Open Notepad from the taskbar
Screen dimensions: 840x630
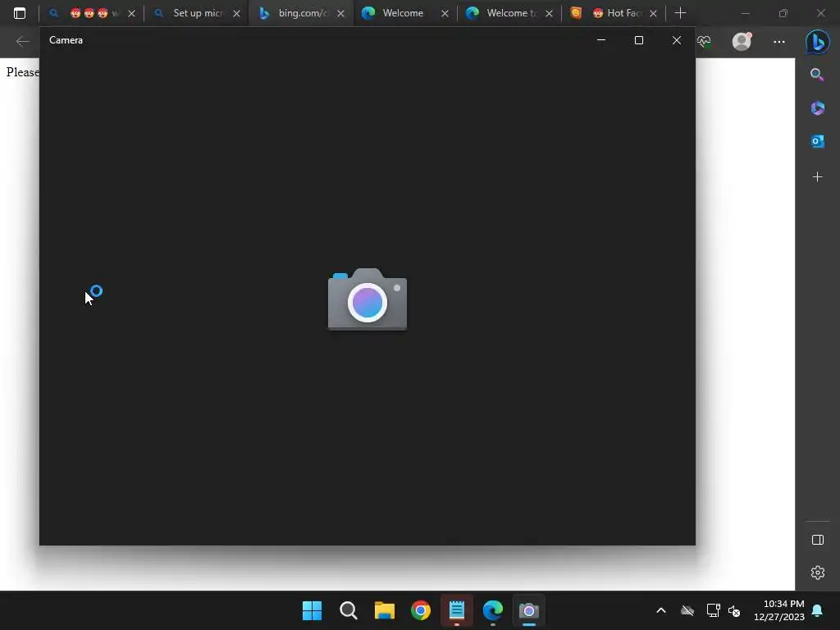[x=456, y=610]
